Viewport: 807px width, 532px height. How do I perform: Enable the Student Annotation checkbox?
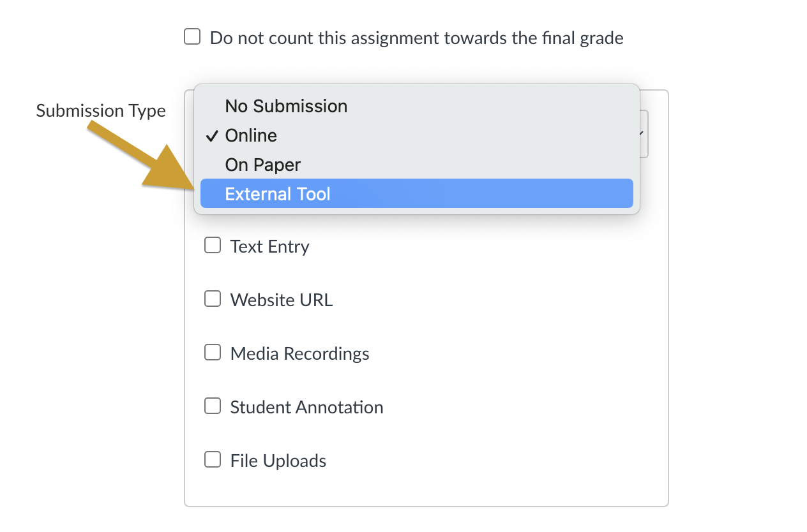(x=213, y=406)
